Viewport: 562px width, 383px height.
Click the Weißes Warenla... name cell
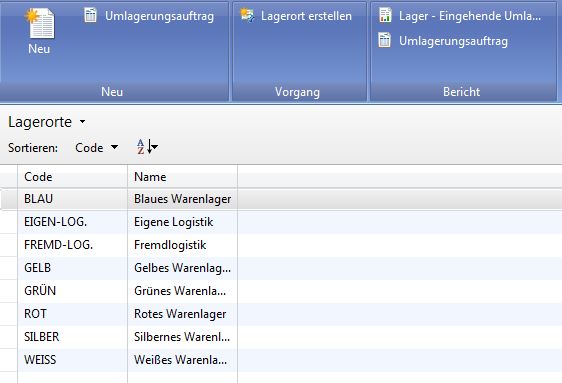tap(182, 360)
